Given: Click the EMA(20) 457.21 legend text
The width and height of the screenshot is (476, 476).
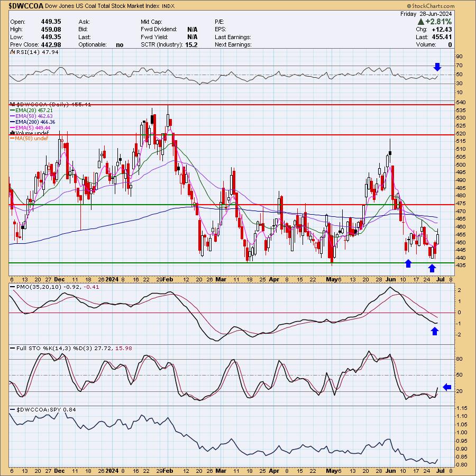Looking at the screenshot, I should (x=34, y=111).
